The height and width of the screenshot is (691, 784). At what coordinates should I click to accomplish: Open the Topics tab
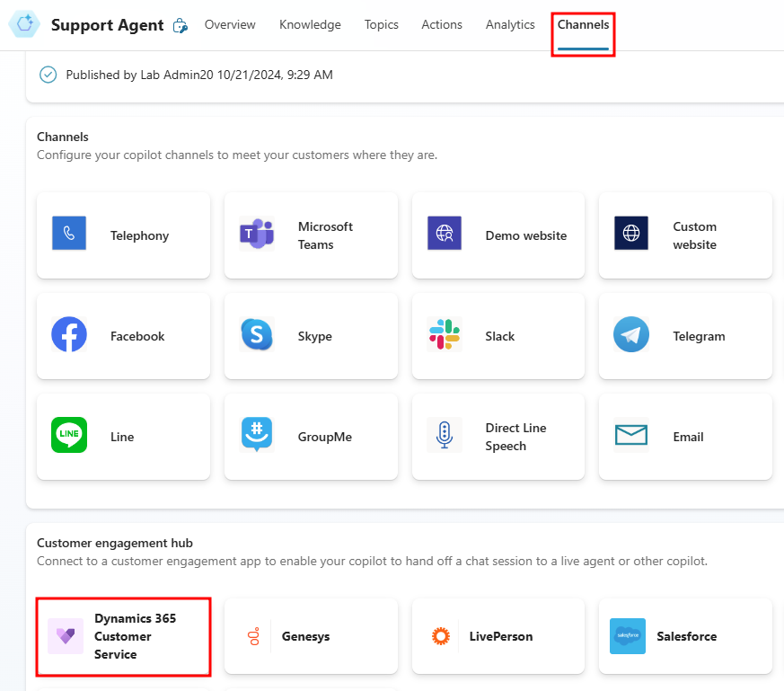coord(381,24)
